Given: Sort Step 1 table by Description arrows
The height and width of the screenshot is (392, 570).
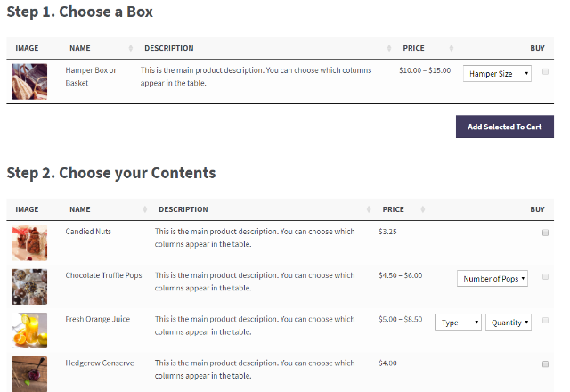Looking at the screenshot, I should [x=389, y=48].
